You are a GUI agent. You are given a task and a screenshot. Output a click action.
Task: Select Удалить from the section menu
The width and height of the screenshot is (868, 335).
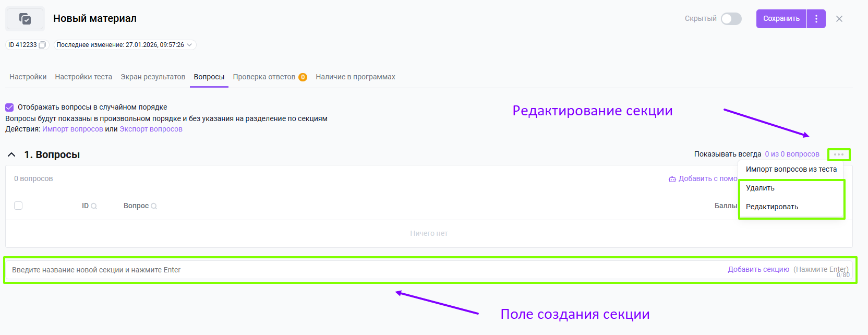click(x=791, y=188)
